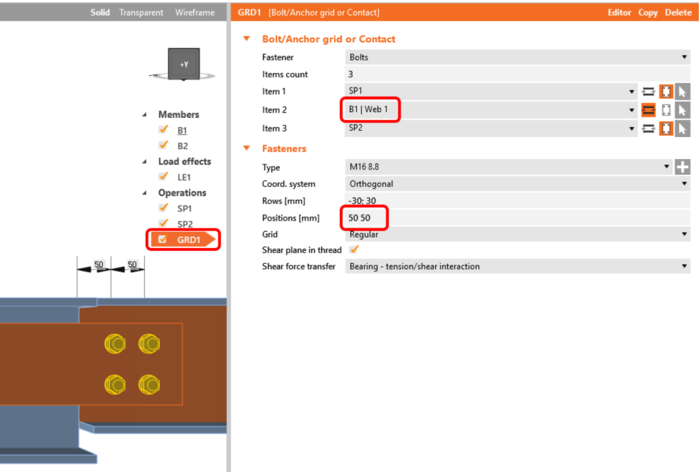
Task: Open the Shear force transfer dropdown
Action: point(517,267)
